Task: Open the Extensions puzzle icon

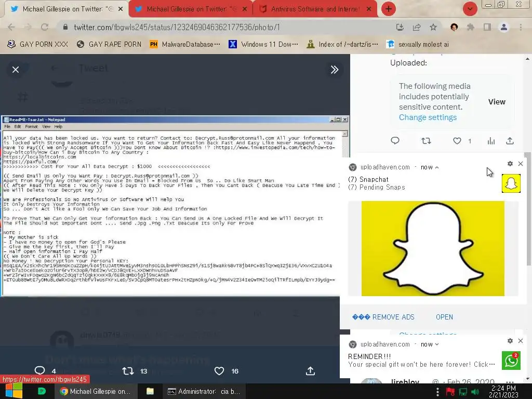Action: [470, 27]
